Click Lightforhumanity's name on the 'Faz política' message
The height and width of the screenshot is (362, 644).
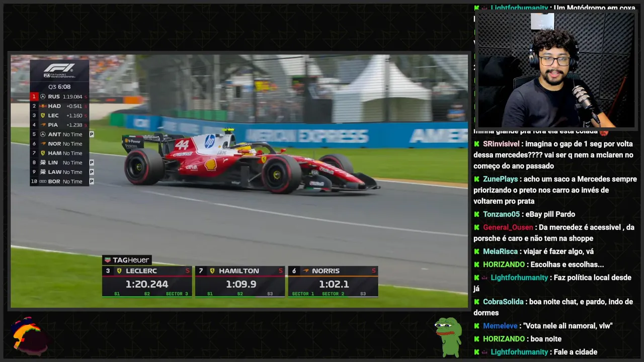coord(519,278)
